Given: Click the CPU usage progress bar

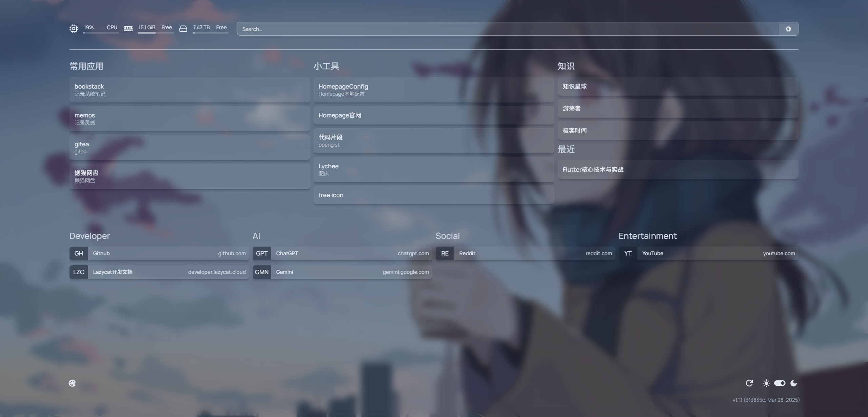Looking at the screenshot, I should (x=101, y=33).
